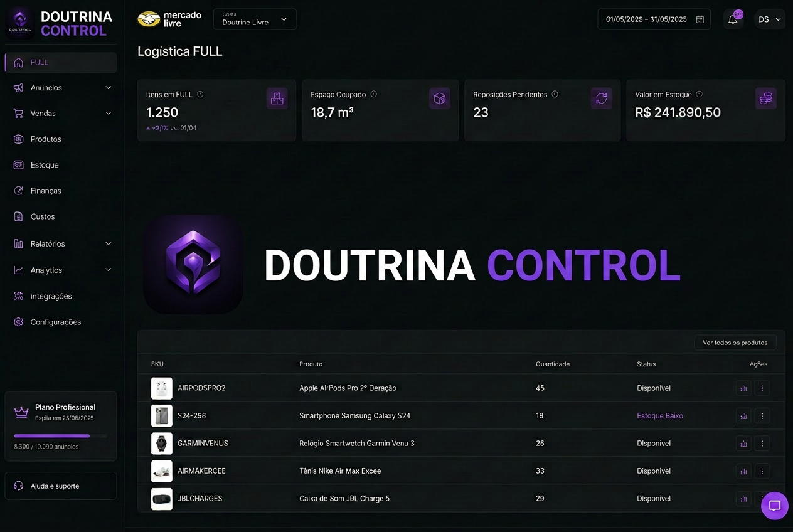Open chart icon for GARMINVENUS row
Screen dimensions: 793x532
(743, 444)
